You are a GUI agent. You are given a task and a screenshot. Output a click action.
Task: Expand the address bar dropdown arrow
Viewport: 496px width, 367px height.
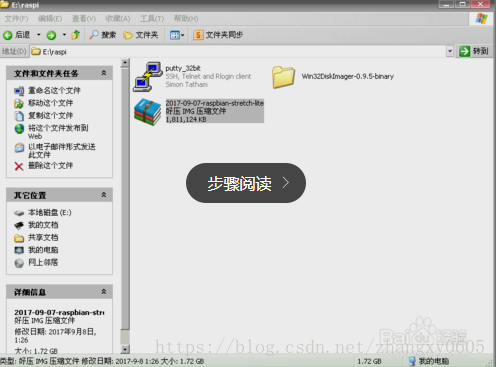click(x=450, y=51)
